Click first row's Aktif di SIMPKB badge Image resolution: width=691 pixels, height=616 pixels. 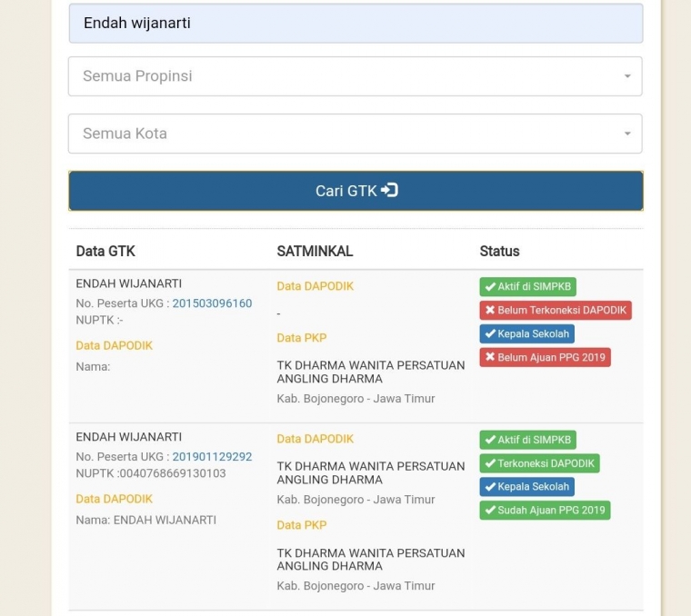(x=527, y=287)
